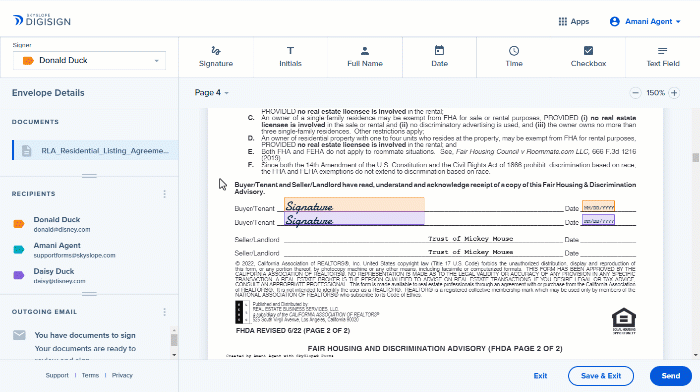Open Recipients options three-dot menu
This screenshot has height=392, width=700.
tap(164, 194)
